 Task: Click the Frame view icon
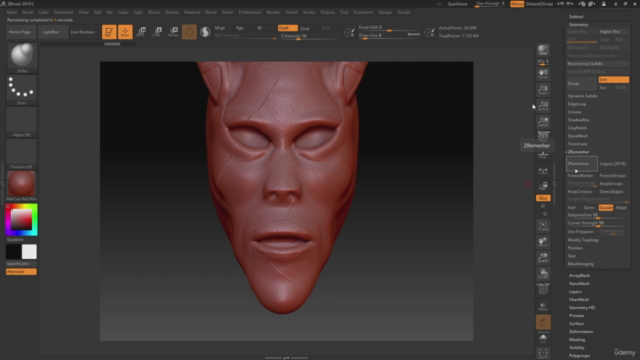click(543, 226)
